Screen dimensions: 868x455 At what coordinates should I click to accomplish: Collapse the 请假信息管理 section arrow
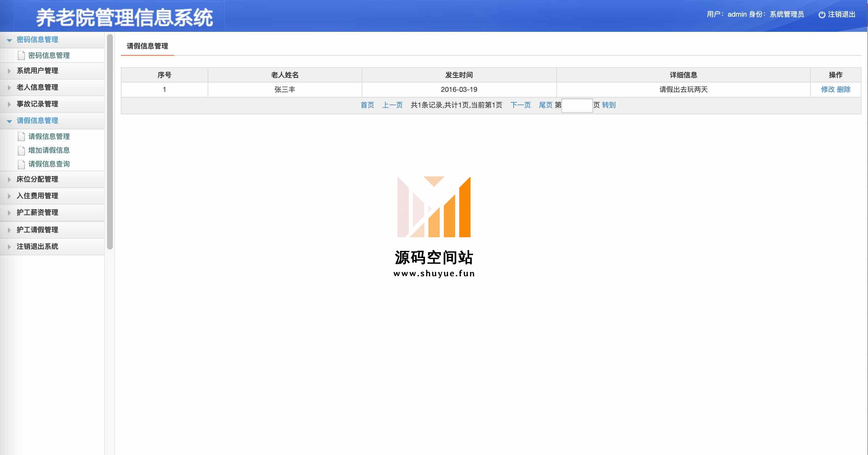pyautogui.click(x=9, y=121)
